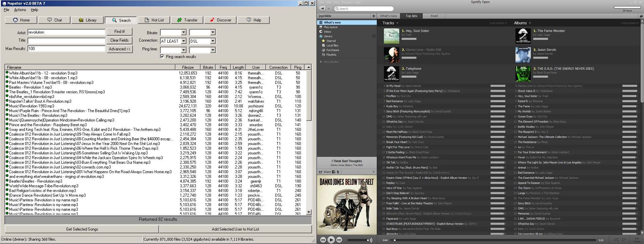Open the Discover section in Napster
The image size is (644, 244).
tap(220, 20)
